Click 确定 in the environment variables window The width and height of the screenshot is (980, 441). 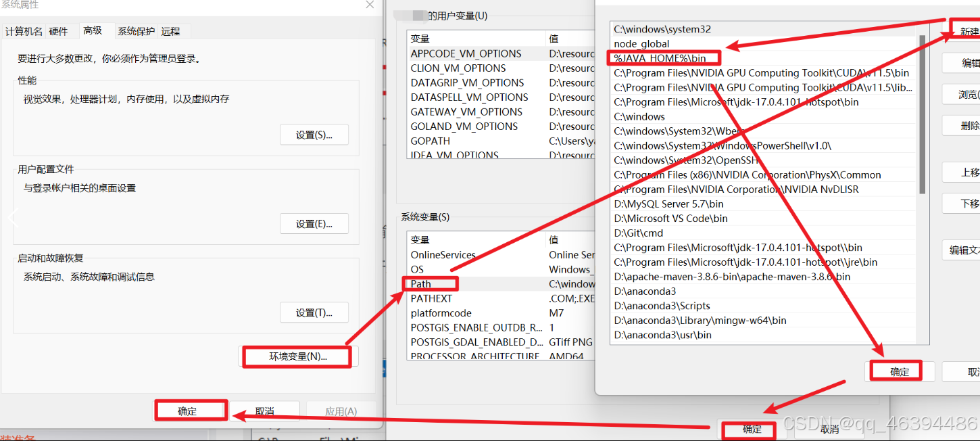point(752,429)
